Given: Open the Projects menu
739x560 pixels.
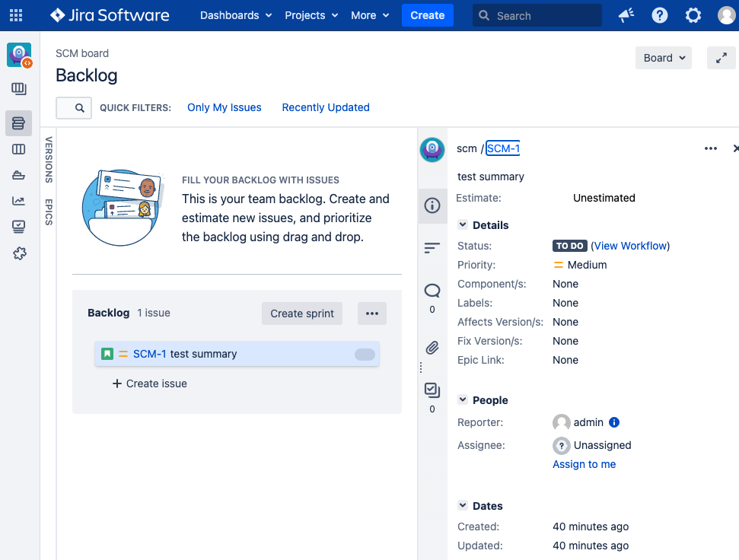Looking at the screenshot, I should (x=311, y=15).
